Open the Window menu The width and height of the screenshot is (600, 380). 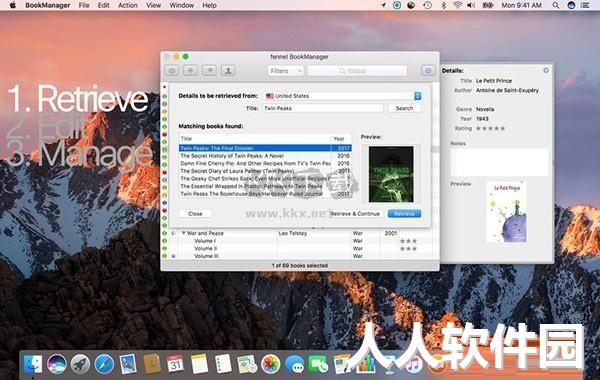point(181,5)
